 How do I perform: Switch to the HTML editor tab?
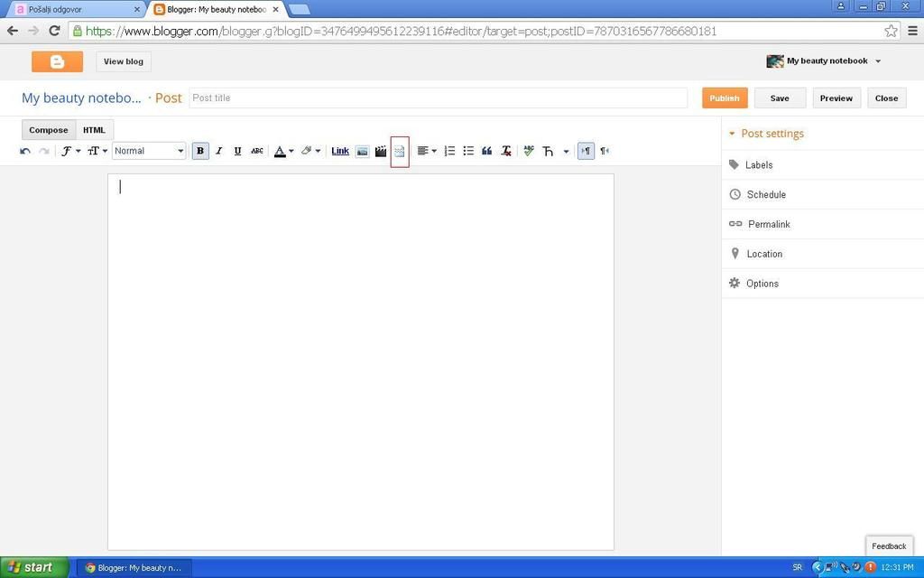tap(94, 130)
